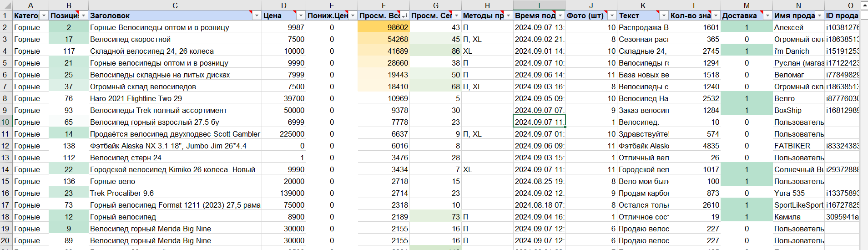Select row 10 header
The width and height of the screenshot is (868, 250).
point(5,122)
